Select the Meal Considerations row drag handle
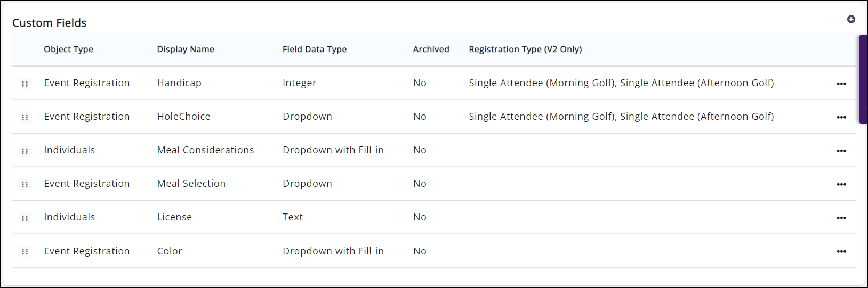 [x=25, y=151]
